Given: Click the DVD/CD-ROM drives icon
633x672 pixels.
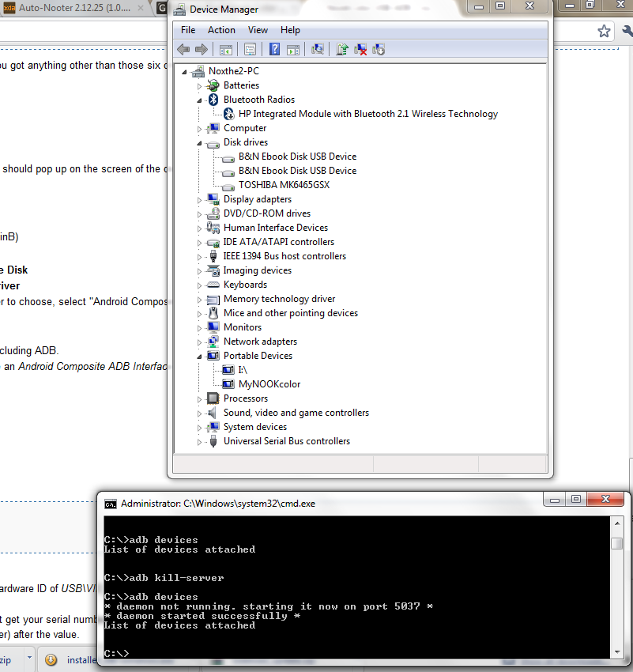Looking at the screenshot, I should pyautogui.click(x=213, y=213).
